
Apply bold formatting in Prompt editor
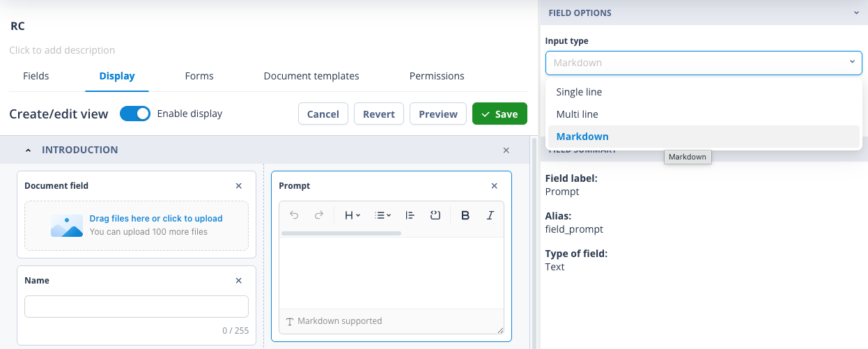pos(465,215)
